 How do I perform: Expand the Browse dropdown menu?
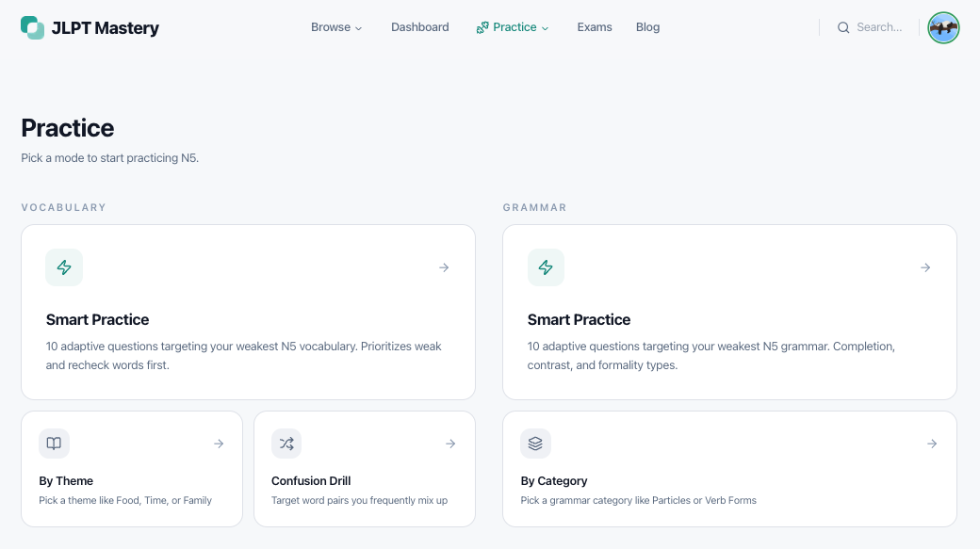coord(336,27)
